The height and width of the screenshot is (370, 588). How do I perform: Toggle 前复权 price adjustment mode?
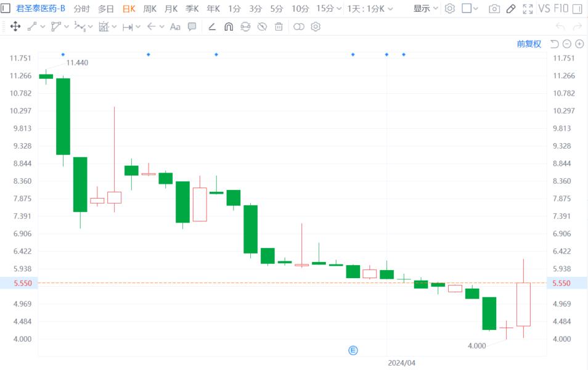pyautogui.click(x=529, y=44)
